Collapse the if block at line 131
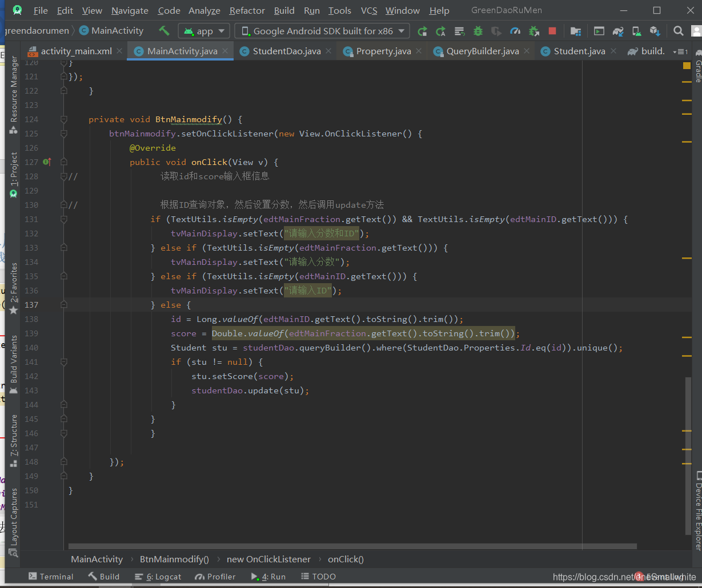This screenshot has height=588, width=702. (64, 219)
